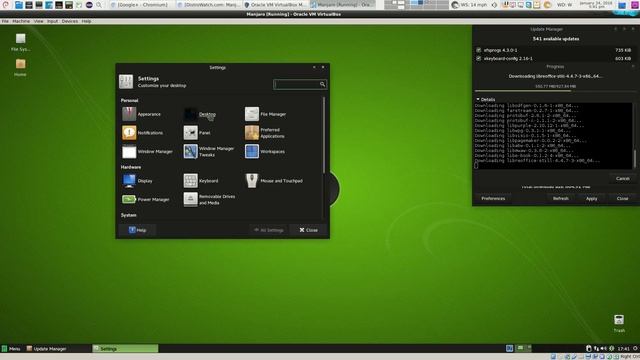Open the VirtualBox File menu
This screenshot has width=640, height=360.
5,21
